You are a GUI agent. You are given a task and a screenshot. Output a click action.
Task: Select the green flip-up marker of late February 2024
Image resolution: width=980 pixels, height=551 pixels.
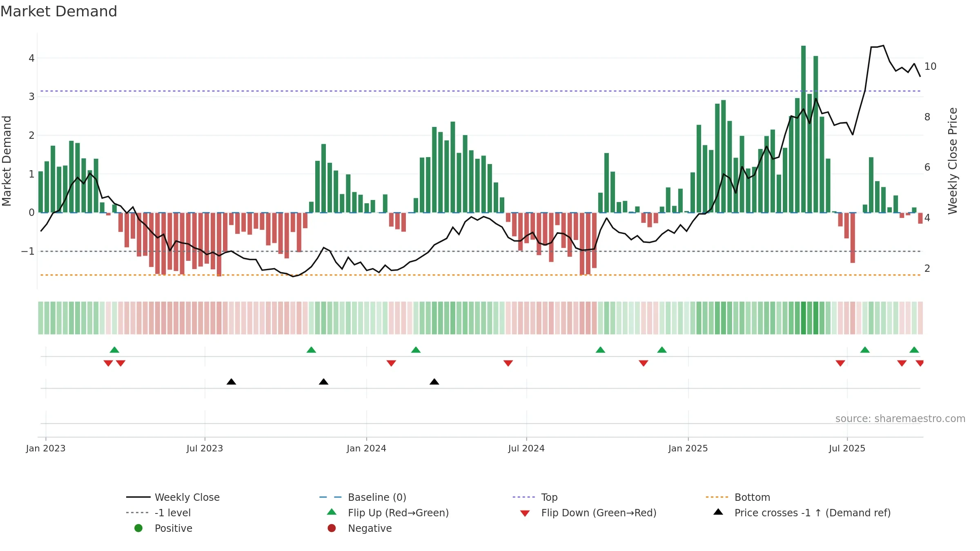coord(416,350)
